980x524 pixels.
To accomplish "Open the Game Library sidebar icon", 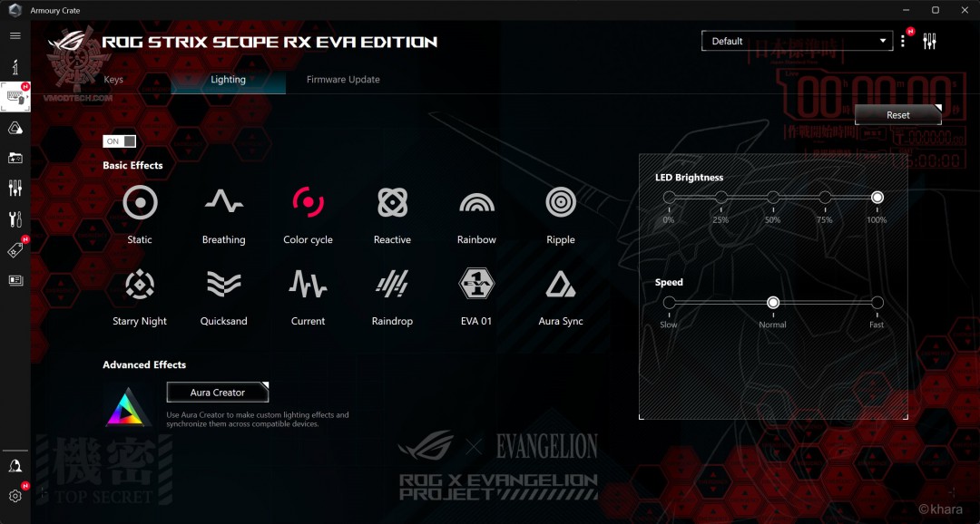I will click(15, 158).
